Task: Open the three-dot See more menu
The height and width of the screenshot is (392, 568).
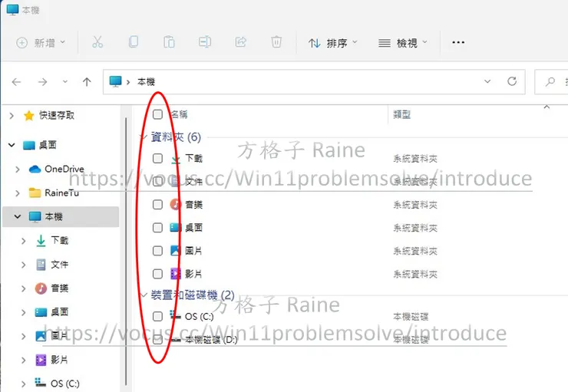Action: [x=458, y=42]
